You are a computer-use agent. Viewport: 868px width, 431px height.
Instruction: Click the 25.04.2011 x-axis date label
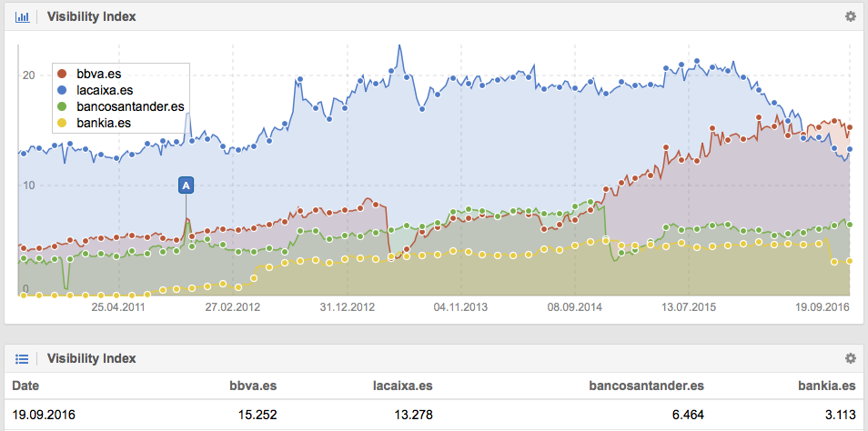point(118,307)
